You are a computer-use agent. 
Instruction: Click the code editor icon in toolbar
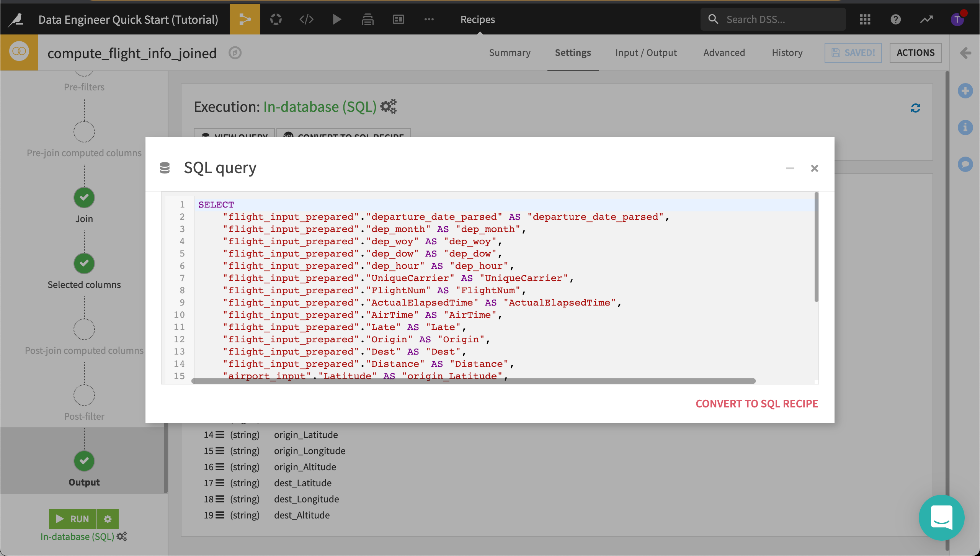(x=305, y=18)
